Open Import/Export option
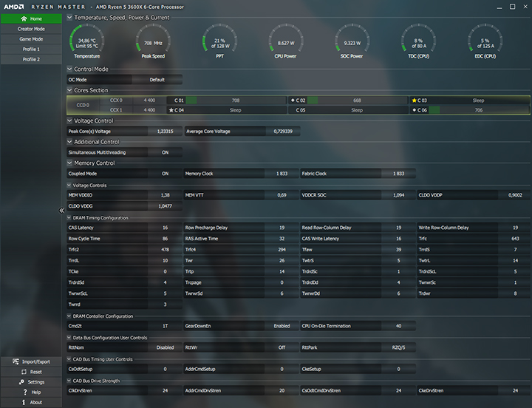The height and width of the screenshot is (408, 532). click(x=31, y=361)
